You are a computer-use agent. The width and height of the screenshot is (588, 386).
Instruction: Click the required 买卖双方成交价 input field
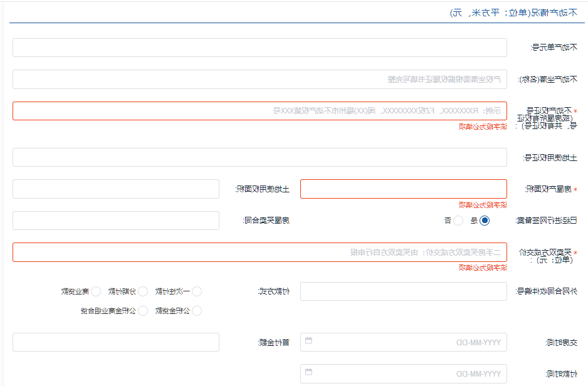pyautogui.click(x=260, y=252)
